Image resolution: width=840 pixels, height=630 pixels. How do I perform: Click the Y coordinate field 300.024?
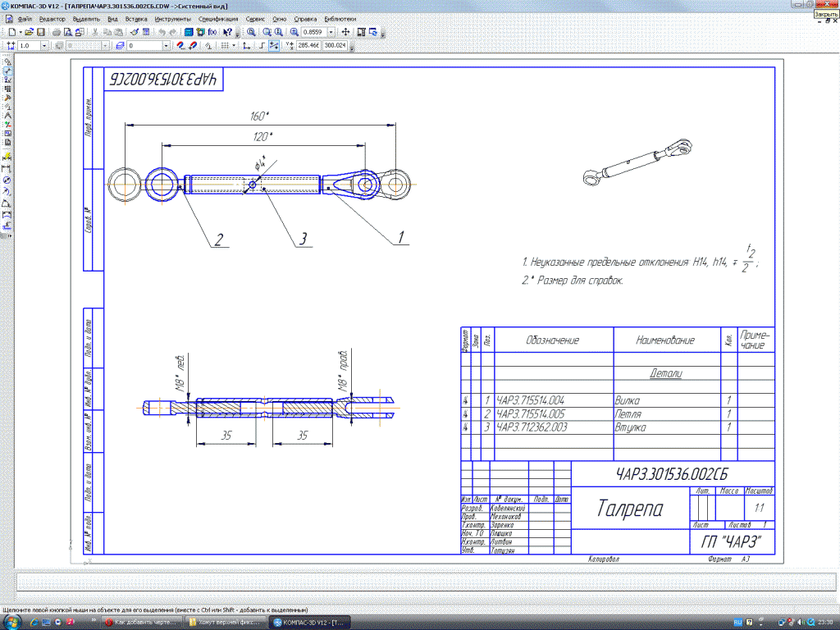pos(336,46)
